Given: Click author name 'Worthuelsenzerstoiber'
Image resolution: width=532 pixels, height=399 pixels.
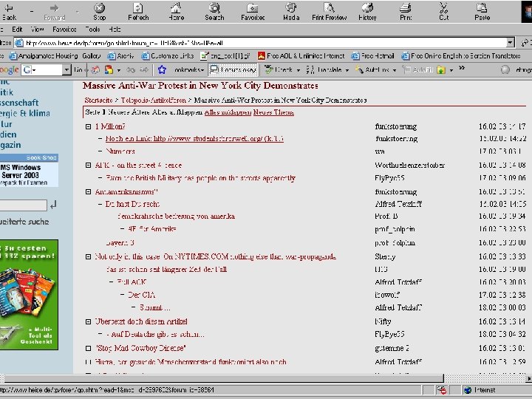Looking at the screenshot, I should pyautogui.click(x=409, y=166).
